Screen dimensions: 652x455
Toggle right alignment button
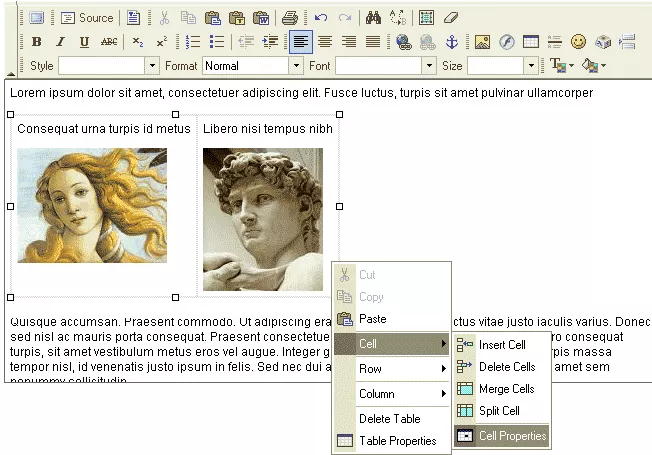tap(349, 42)
